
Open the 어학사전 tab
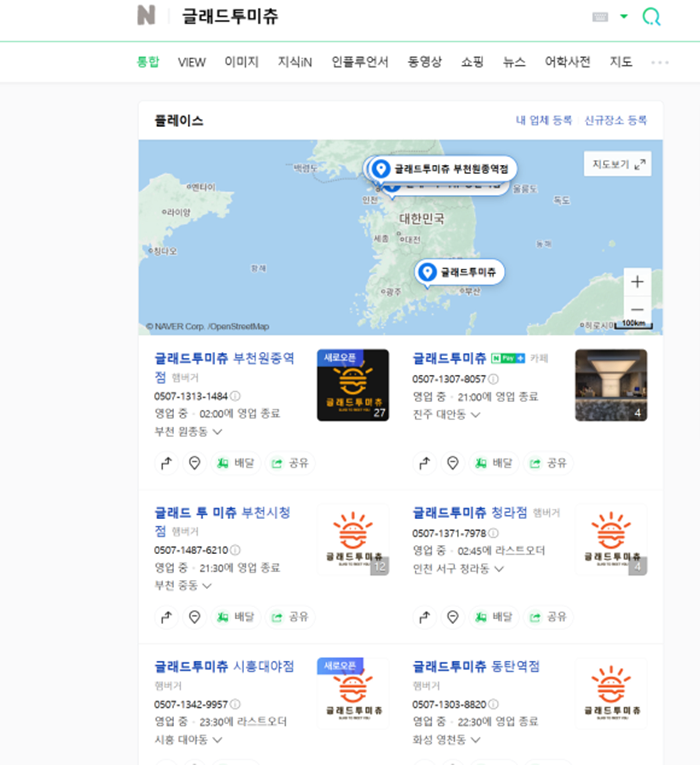[567, 62]
